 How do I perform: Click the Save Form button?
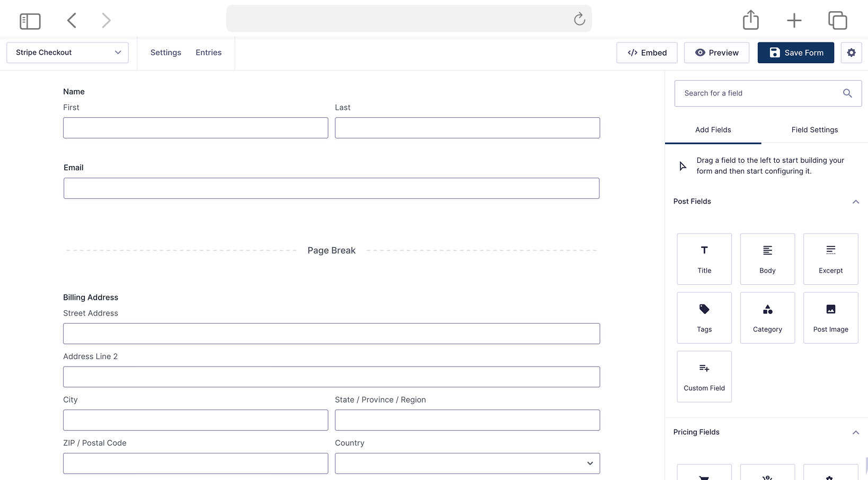pos(795,53)
